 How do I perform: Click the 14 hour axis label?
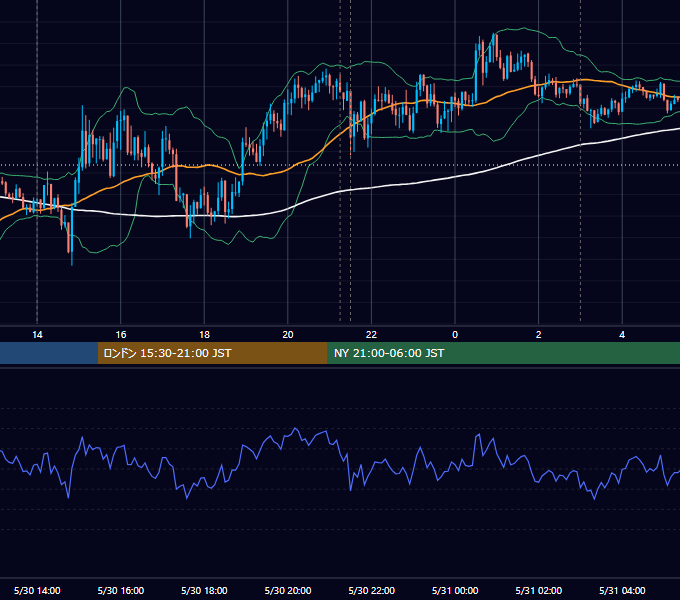[x=37, y=335]
